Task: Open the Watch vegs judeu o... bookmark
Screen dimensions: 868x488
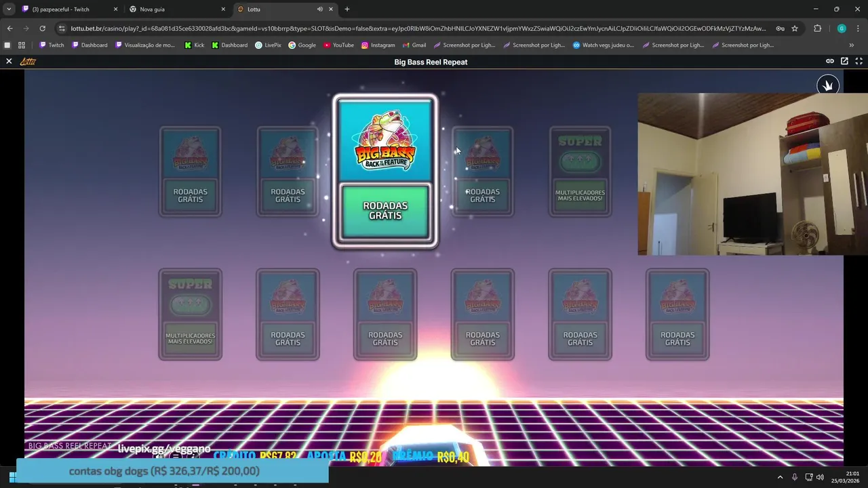Action: click(x=603, y=45)
